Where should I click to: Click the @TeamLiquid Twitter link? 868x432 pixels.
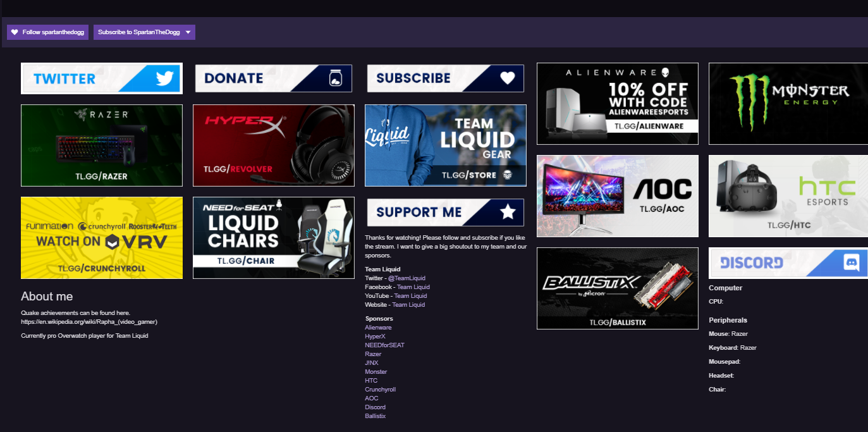click(406, 278)
